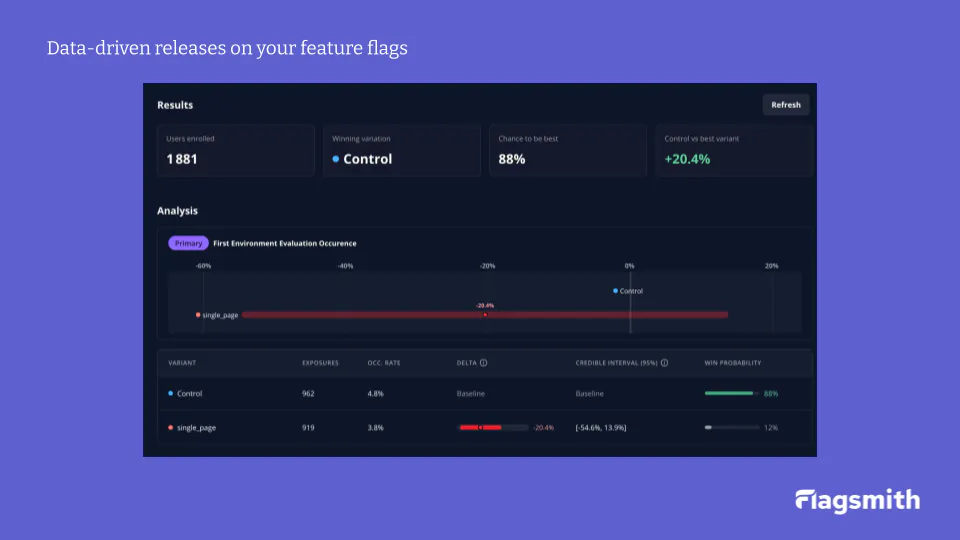Click the single_page occurrence rate 3.8%

click(x=375, y=428)
